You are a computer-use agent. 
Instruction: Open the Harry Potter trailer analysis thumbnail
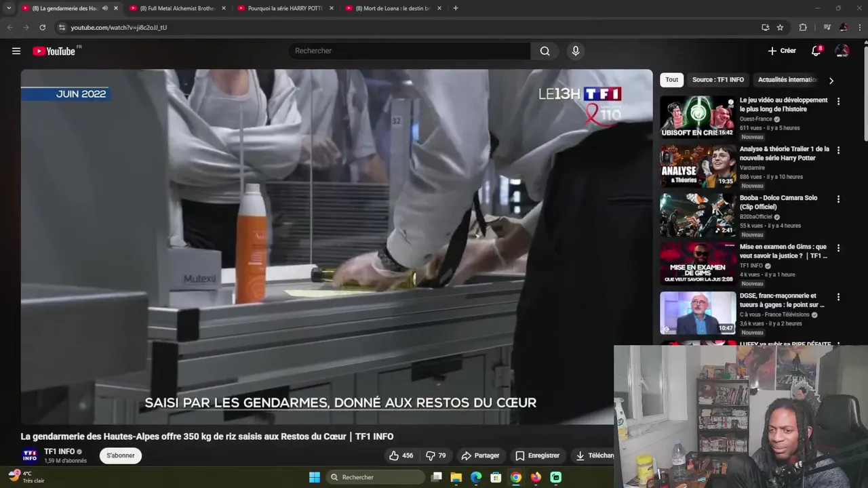[698, 165]
